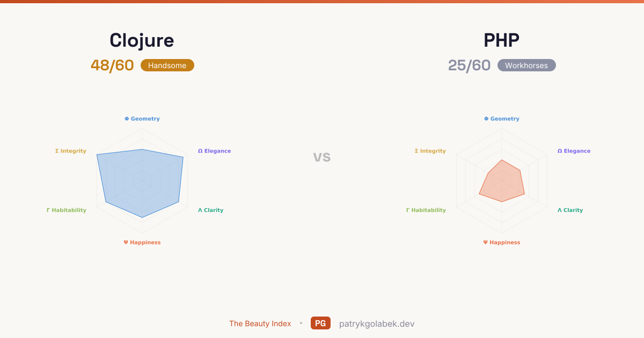Image resolution: width=644 pixels, height=338 pixels.
Task: Click PHP's orange radar chart
Action: pyautogui.click(x=502, y=181)
